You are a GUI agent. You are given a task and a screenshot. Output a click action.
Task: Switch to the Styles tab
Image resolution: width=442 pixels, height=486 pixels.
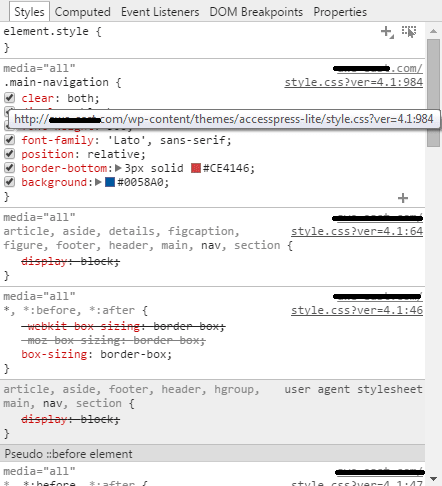point(29,12)
